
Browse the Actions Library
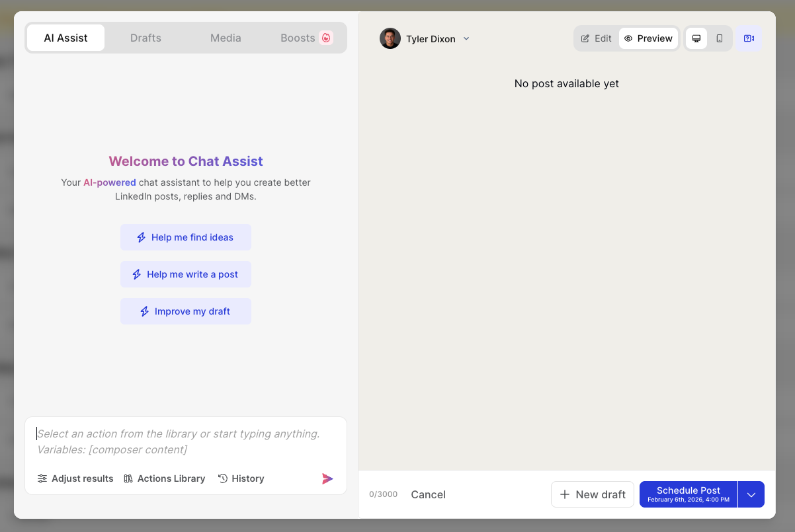coord(164,478)
